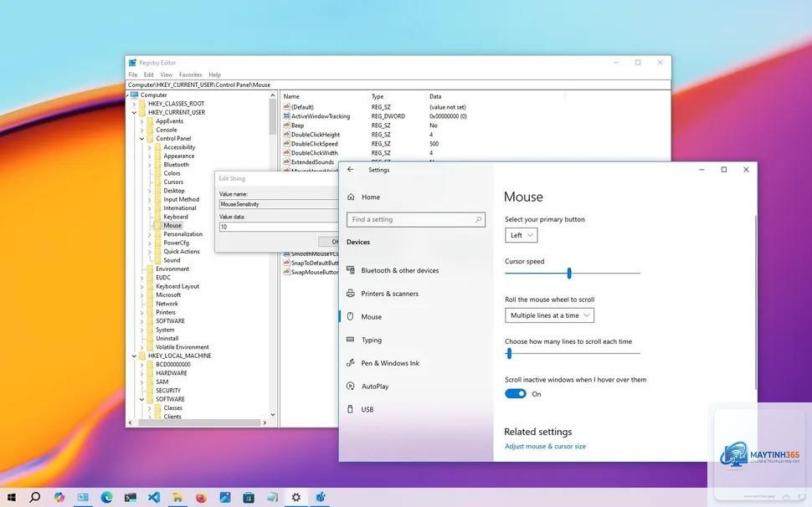
Task: Expand the AppEvents tree node
Action: (x=142, y=121)
